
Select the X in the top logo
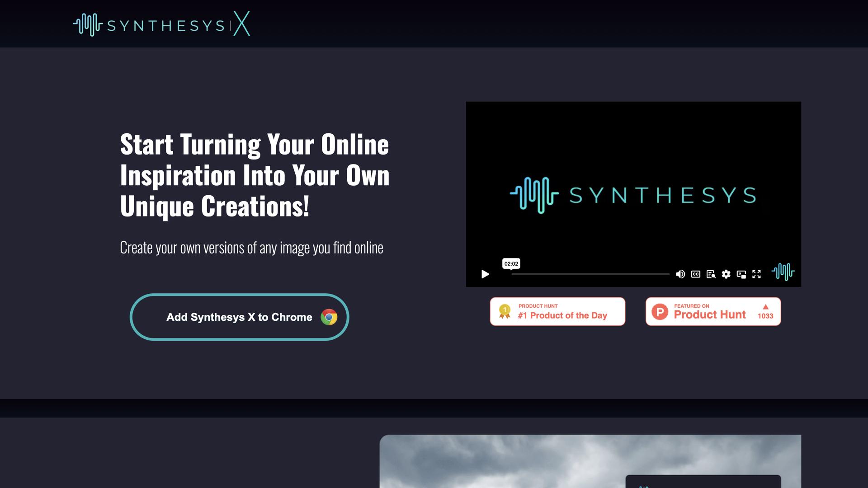(x=243, y=23)
